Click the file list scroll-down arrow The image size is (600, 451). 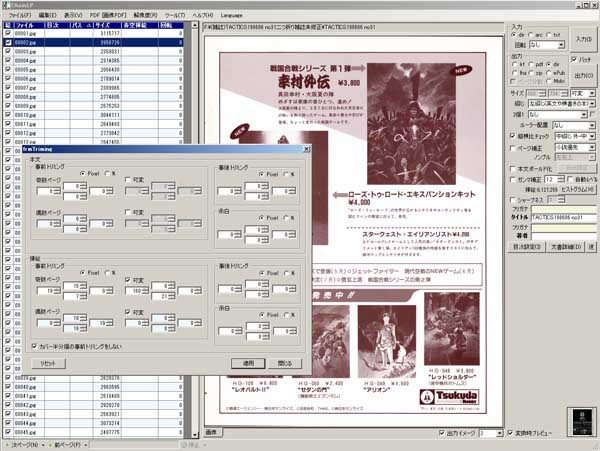(x=195, y=435)
